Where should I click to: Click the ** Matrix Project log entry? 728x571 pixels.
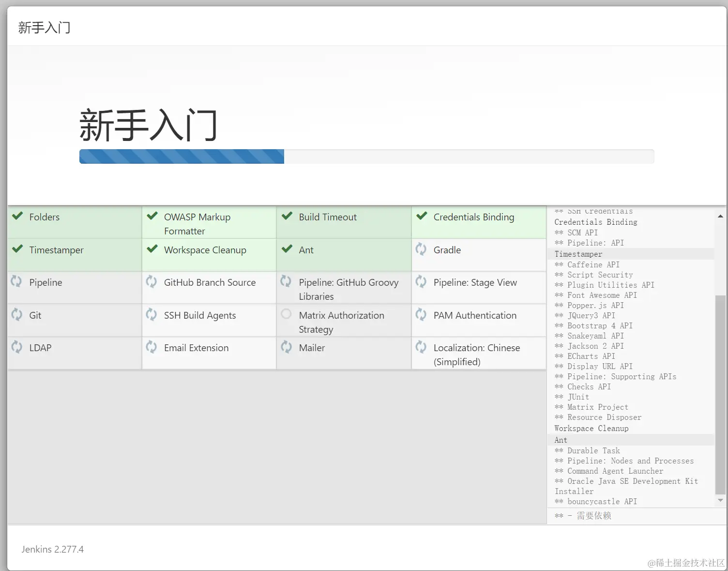tap(591, 407)
